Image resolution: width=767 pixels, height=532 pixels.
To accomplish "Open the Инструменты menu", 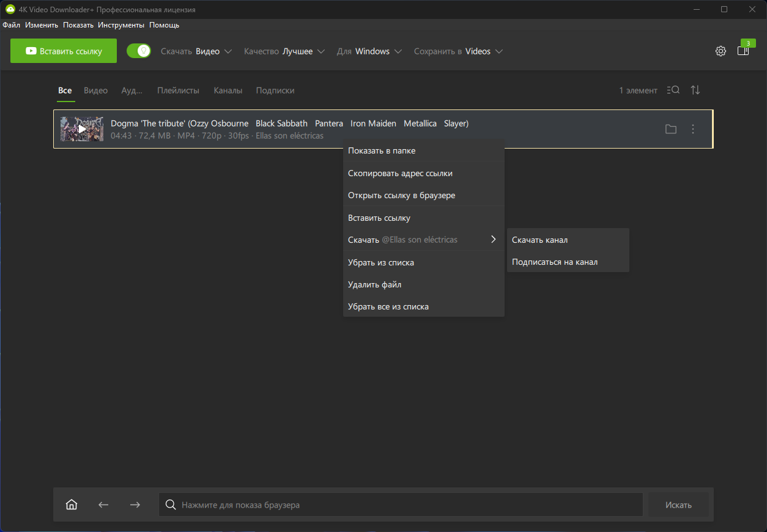I will [x=121, y=25].
